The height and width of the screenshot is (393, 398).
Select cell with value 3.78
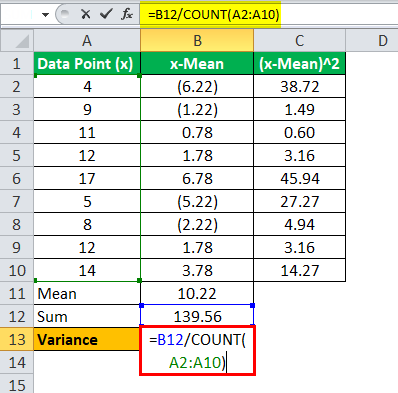click(x=197, y=270)
